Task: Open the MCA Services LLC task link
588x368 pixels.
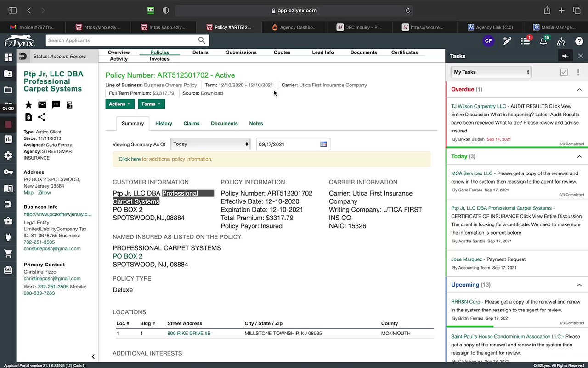Action: pyautogui.click(x=472, y=173)
